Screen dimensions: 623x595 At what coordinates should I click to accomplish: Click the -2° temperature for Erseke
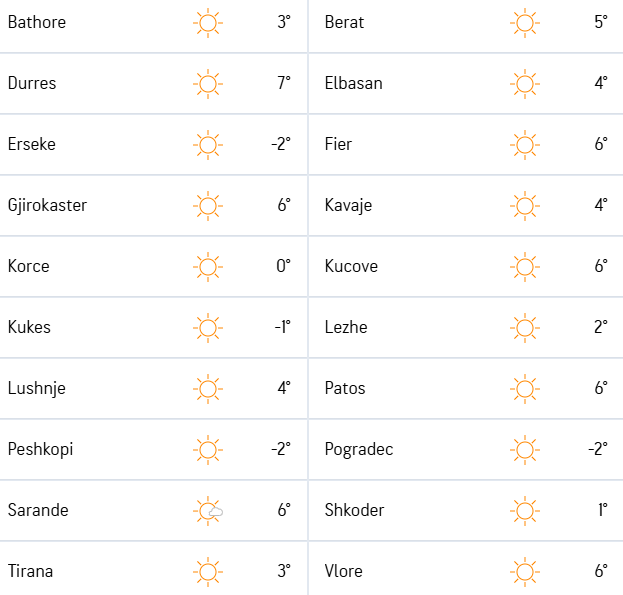coord(281,144)
